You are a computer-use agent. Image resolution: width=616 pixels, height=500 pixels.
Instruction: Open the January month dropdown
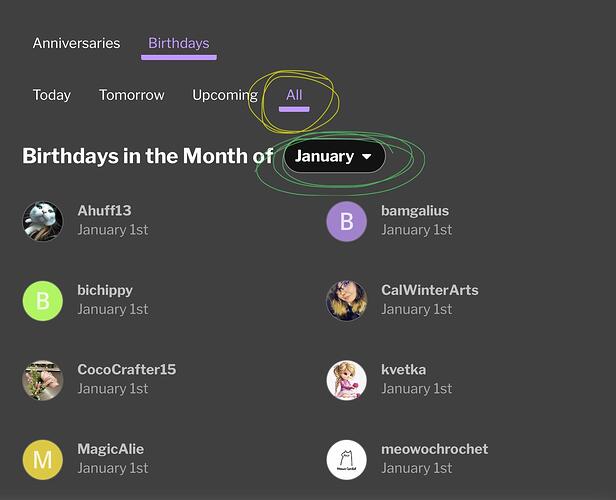coord(334,156)
